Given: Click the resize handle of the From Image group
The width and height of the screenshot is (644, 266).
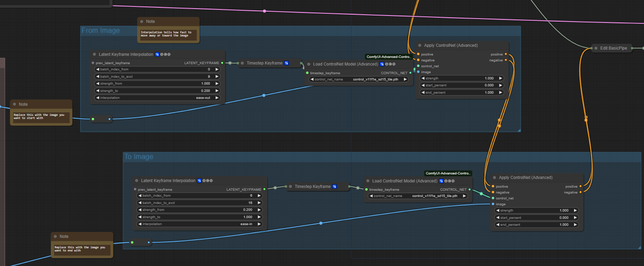Looking at the screenshot, I should pos(519,130).
